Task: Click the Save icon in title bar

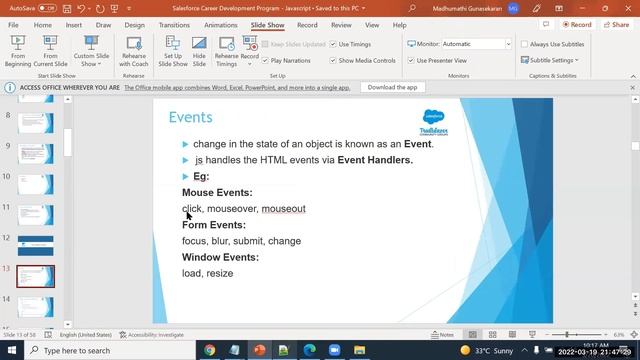Action: point(67,8)
